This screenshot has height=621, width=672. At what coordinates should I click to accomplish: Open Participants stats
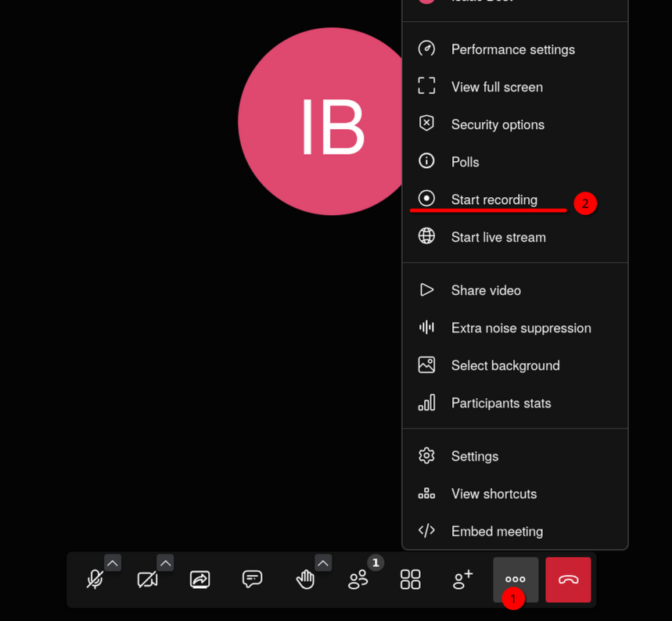tap(515, 403)
